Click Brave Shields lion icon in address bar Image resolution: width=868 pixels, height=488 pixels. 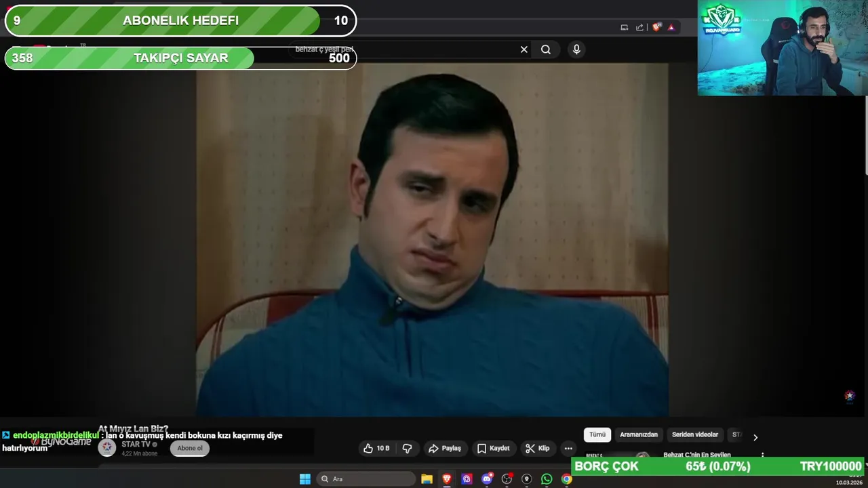pos(656,27)
